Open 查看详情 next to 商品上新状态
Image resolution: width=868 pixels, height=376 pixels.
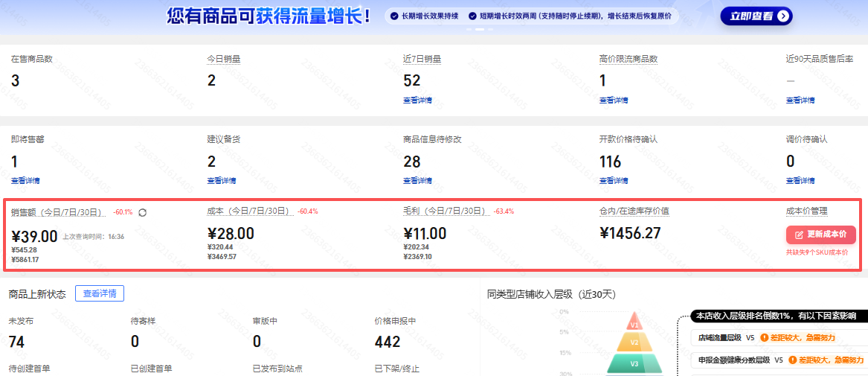100,293
